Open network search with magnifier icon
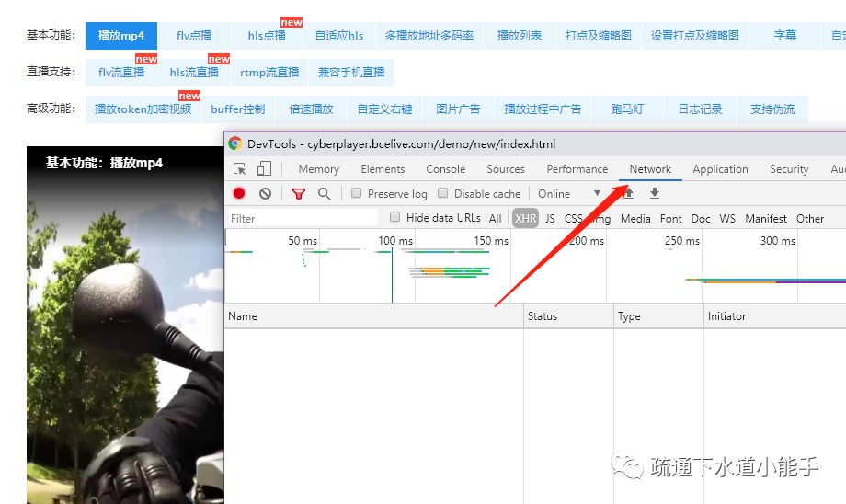The image size is (846, 504). click(x=324, y=193)
